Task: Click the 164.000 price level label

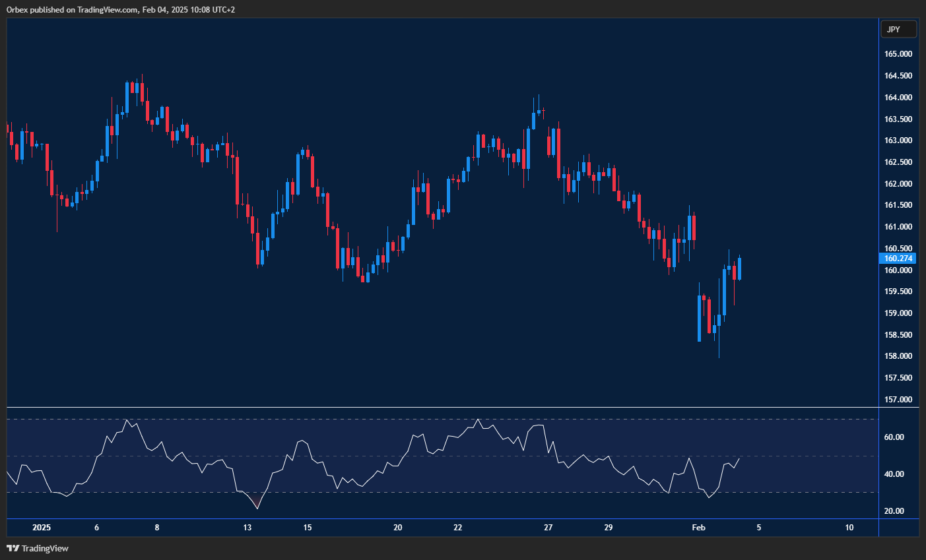Action: click(x=898, y=98)
